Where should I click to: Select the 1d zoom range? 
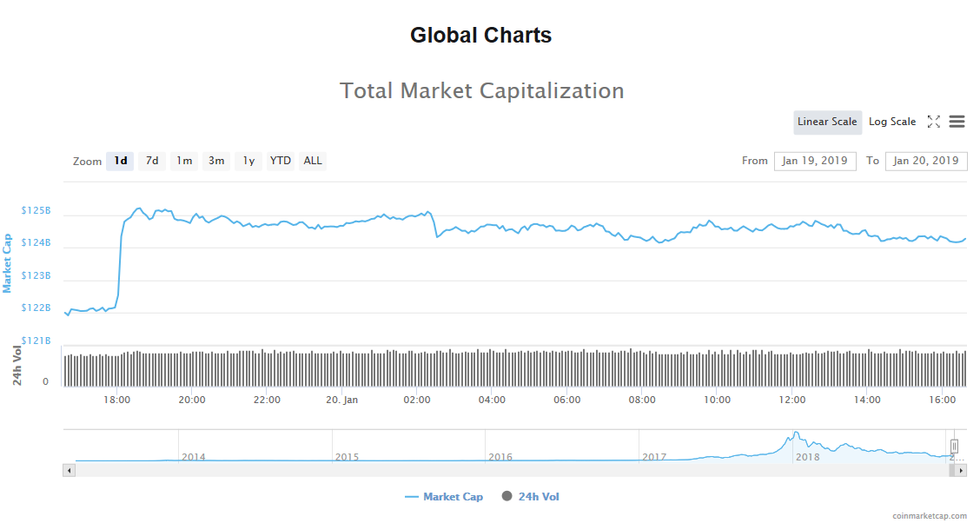point(121,161)
